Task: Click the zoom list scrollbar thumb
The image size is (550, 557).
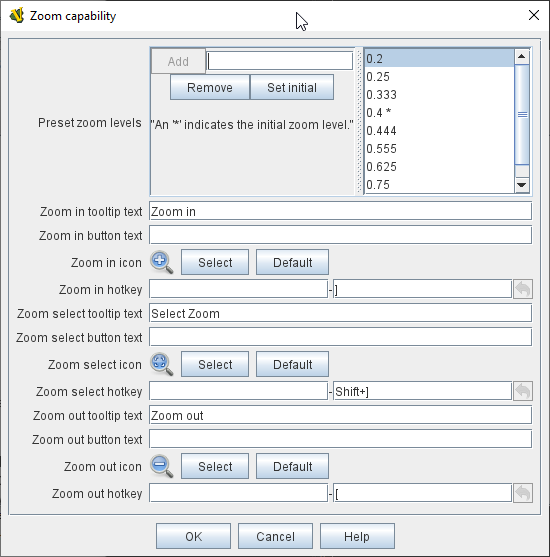Action: pyautogui.click(x=522, y=114)
